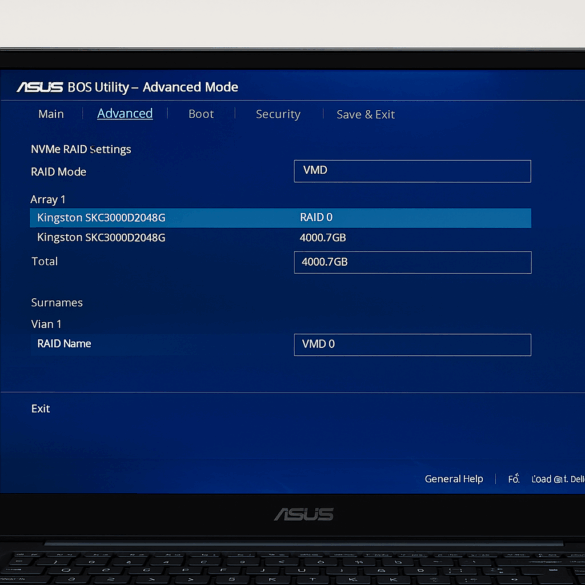This screenshot has width=585, height=585.
Task: Click the RAID Name label
Action: pos(64,344)
